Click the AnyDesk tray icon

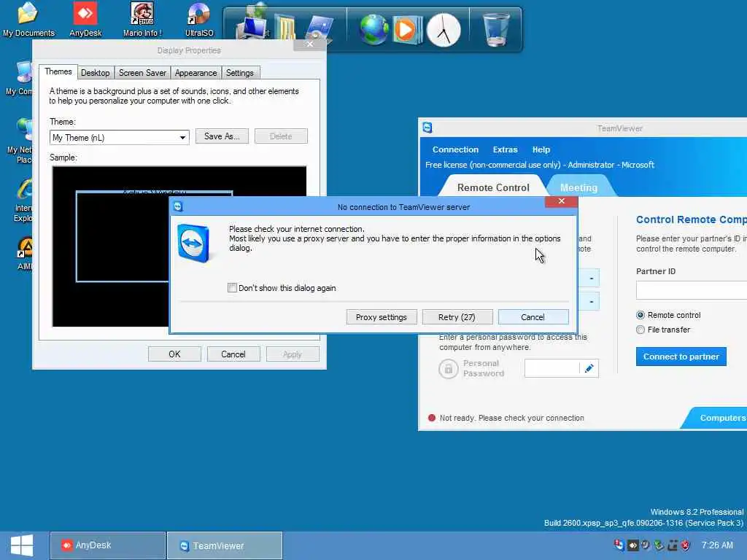pyautogui.click(x=632, y=545)
